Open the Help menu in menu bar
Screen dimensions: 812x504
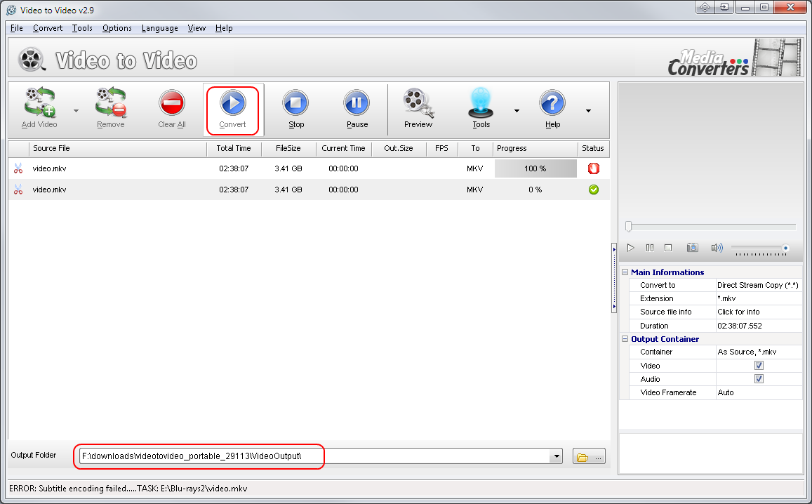(224, 28)
